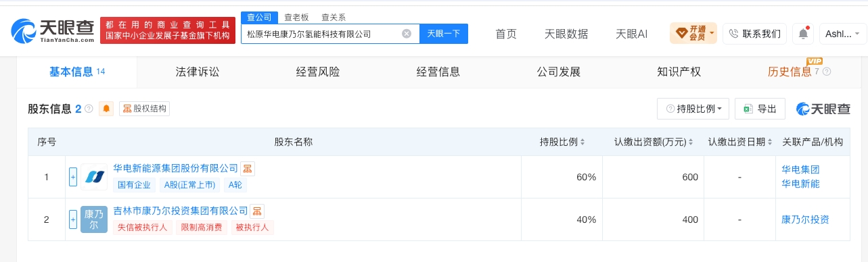This screenshot has width=868, height=262.
Task: Go to 首页 in the top navigation
Action: point(506,33)
